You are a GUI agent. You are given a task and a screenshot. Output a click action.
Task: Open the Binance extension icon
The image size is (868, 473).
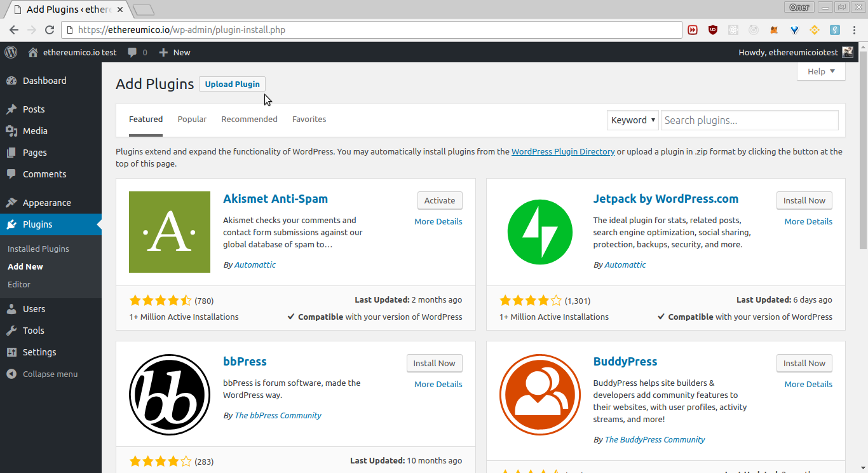coord(815,30)
